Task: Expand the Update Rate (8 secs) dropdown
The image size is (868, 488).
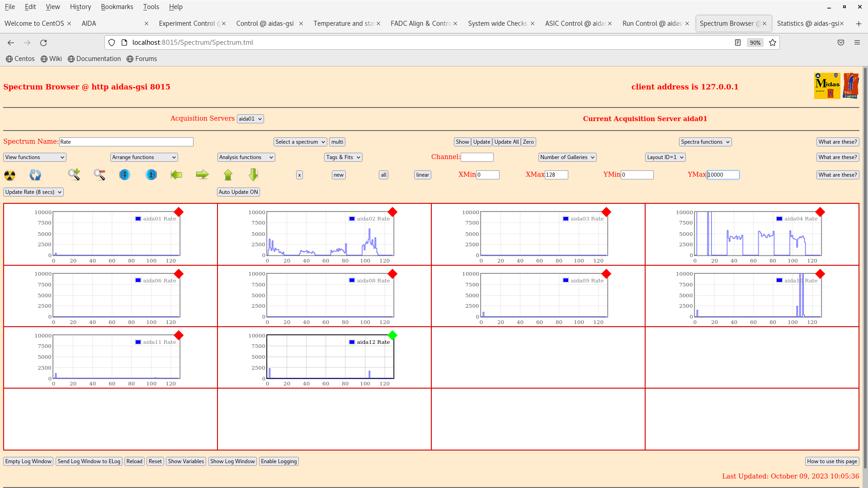Action: [x=33, y=192]
